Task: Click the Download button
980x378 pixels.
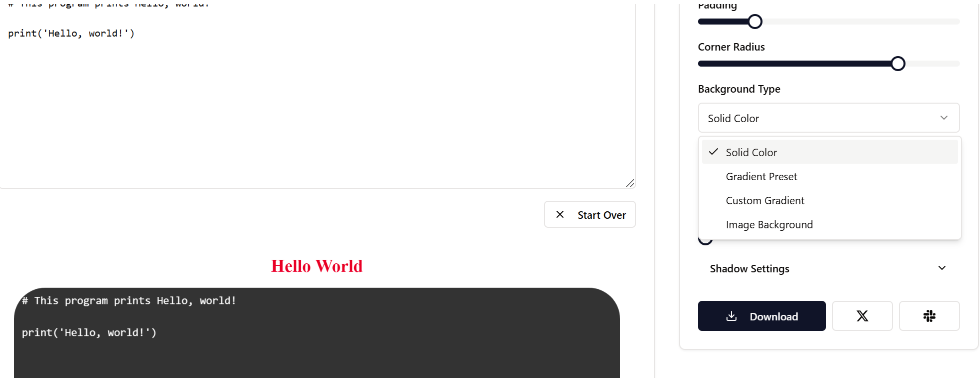Action: pyautogui.click(x=761, y=316)
